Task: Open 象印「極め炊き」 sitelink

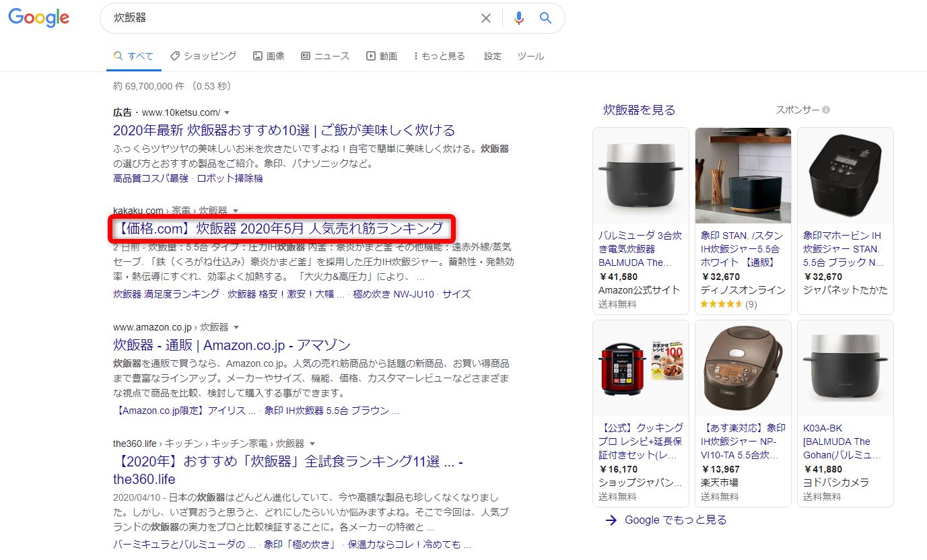Action: click(300, 544)
